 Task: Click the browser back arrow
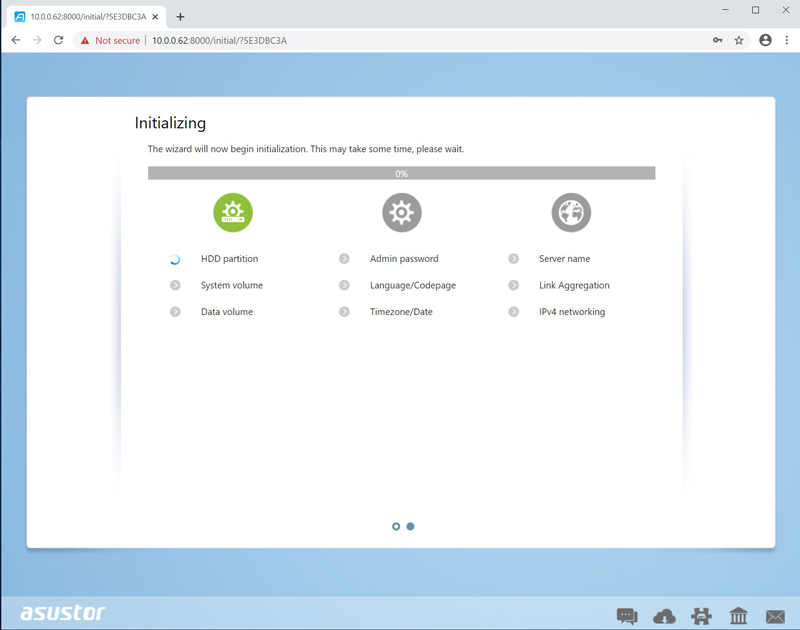click(x=16, y=40)
